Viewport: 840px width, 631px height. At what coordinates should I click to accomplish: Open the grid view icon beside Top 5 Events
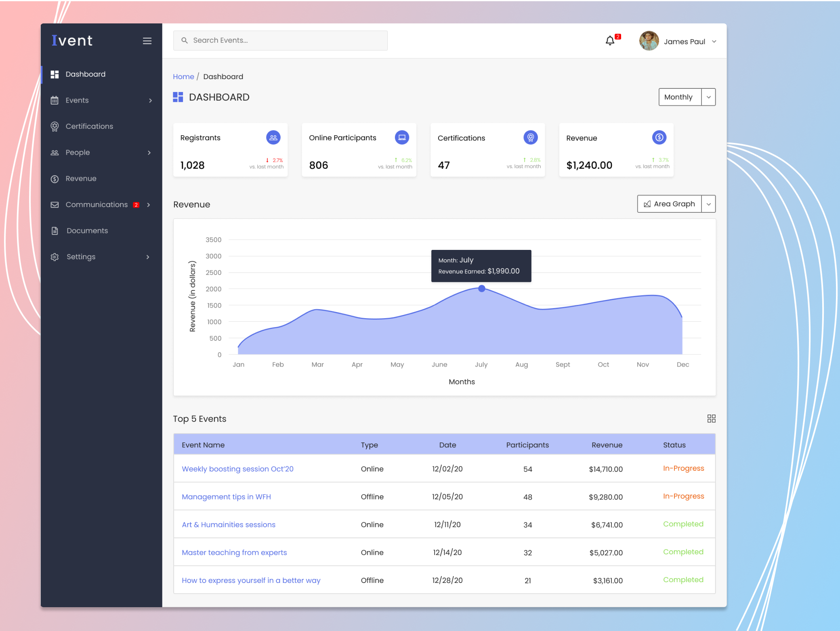711,419
